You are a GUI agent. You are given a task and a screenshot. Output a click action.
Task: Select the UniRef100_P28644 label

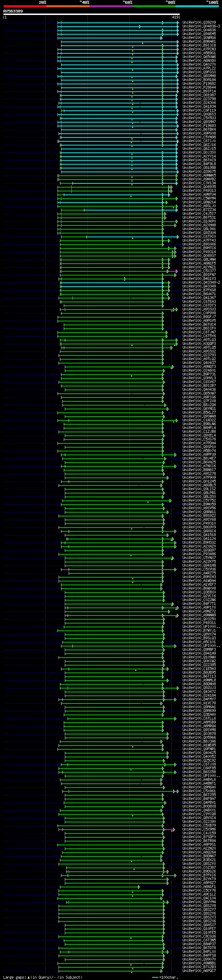tap(199, 88)
